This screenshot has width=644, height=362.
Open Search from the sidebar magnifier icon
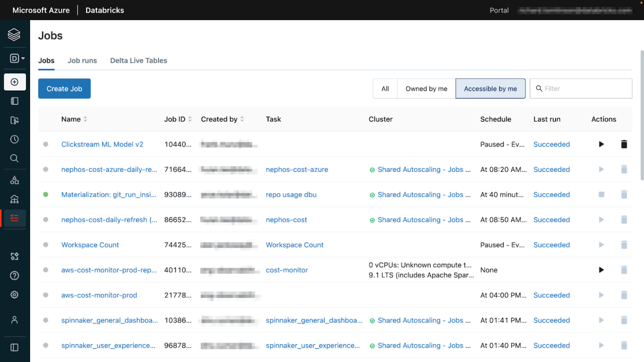pyautogui.click(x=15, y=159)
